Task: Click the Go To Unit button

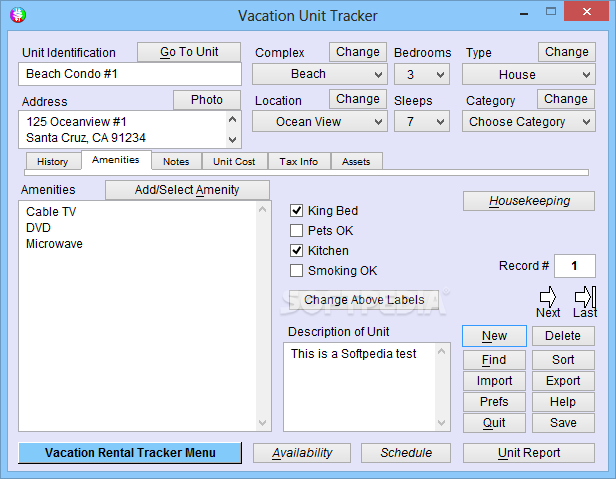Action: click(x=189, y=52)
